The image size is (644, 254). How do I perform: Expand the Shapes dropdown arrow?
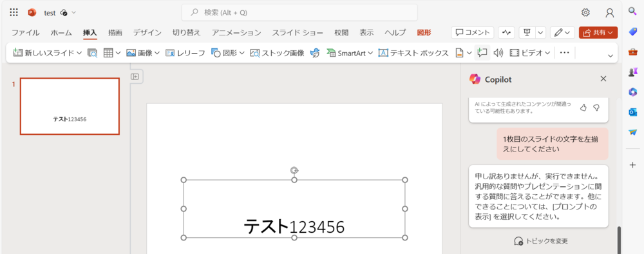[x=242, y=53]
